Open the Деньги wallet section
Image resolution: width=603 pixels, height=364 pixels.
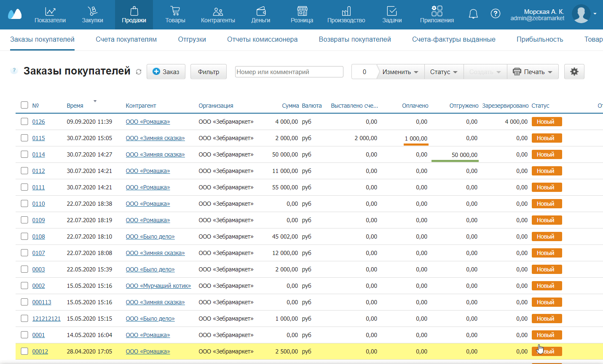tap(260, 15)
